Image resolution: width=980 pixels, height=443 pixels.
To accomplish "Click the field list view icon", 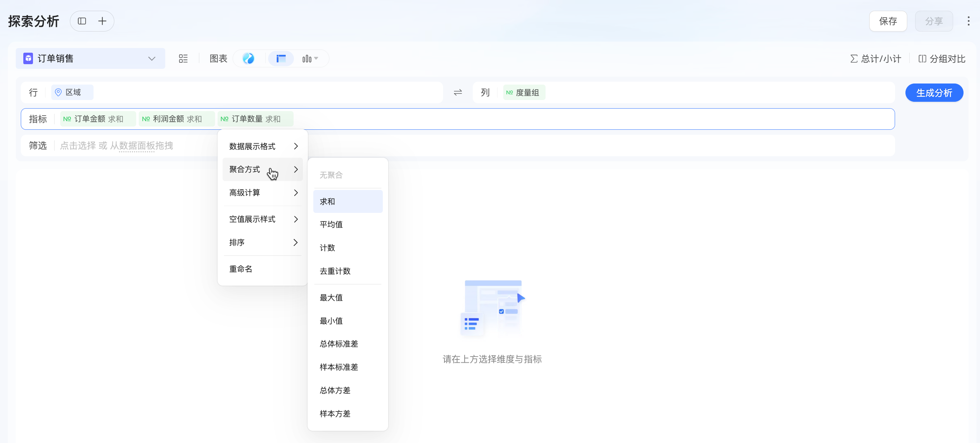I will point(183,58).
